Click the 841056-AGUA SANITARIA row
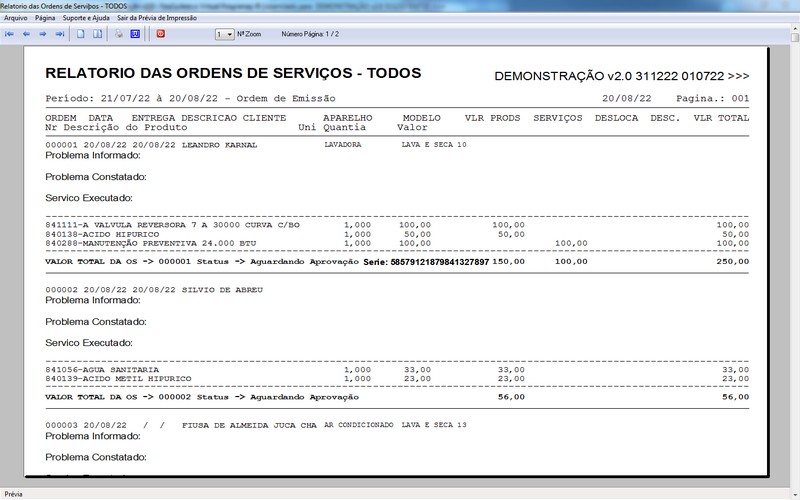 (397, 370)
